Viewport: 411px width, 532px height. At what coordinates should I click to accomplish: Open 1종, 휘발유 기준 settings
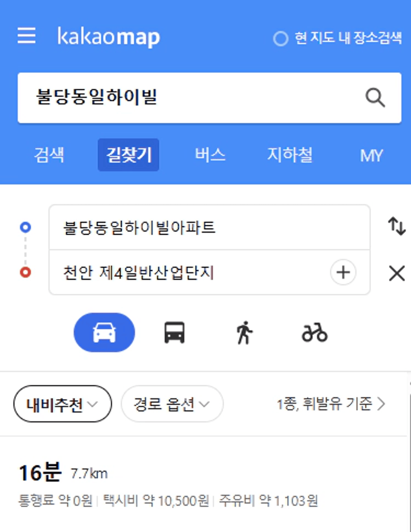[331, 404]
